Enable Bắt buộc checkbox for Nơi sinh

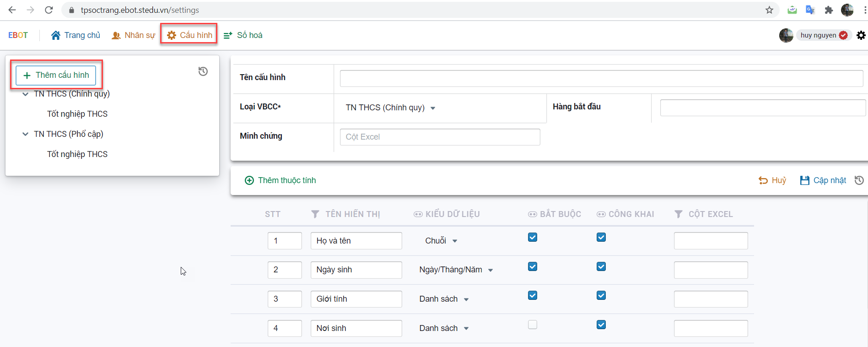[x=532, y=325]
